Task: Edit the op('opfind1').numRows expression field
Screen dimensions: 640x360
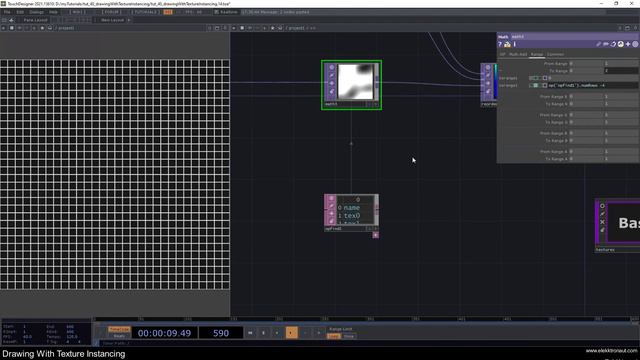Action: coord(592,86)
